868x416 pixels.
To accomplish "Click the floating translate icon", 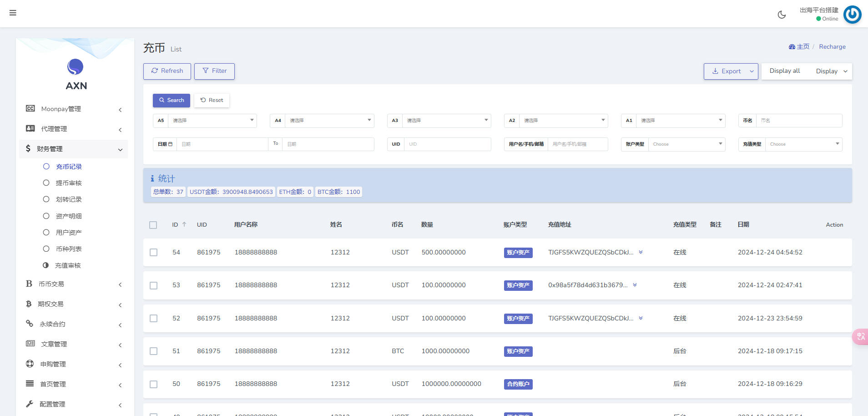I will (860, 336).
